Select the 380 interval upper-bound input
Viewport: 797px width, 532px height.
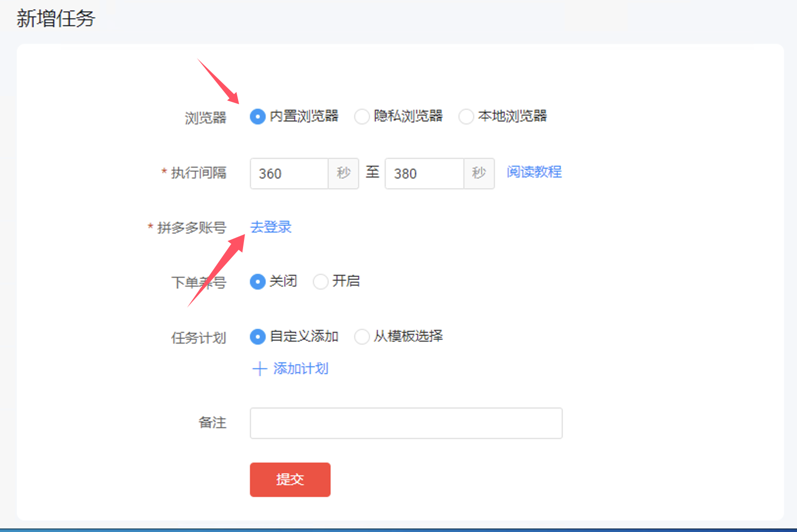tap(424, 174)
